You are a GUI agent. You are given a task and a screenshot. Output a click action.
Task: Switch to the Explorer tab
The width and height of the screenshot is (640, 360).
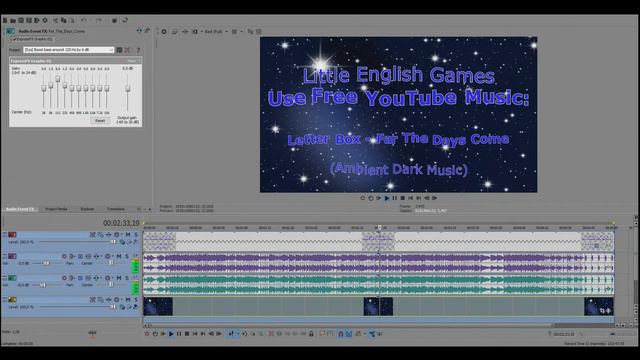87,209
